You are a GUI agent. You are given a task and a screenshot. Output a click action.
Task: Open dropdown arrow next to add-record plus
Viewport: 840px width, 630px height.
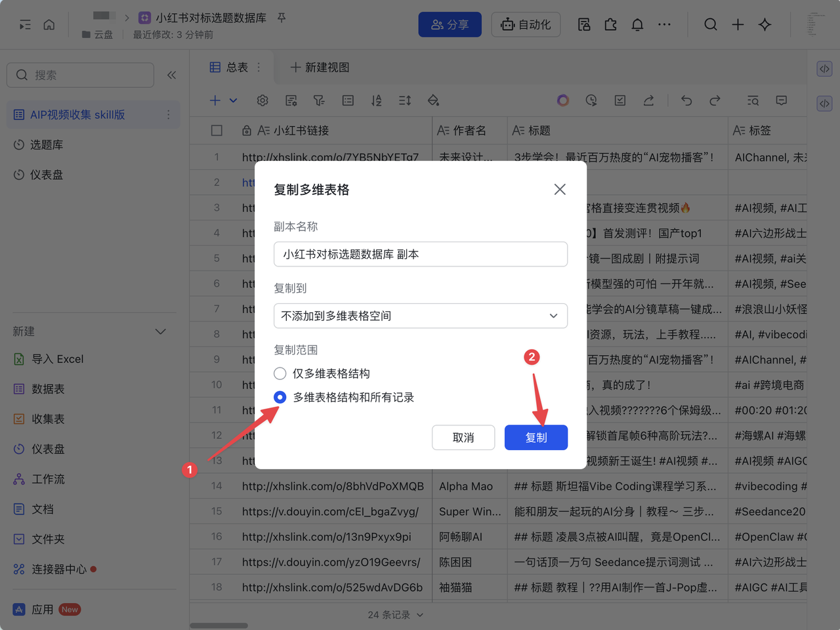coord(233,100)
